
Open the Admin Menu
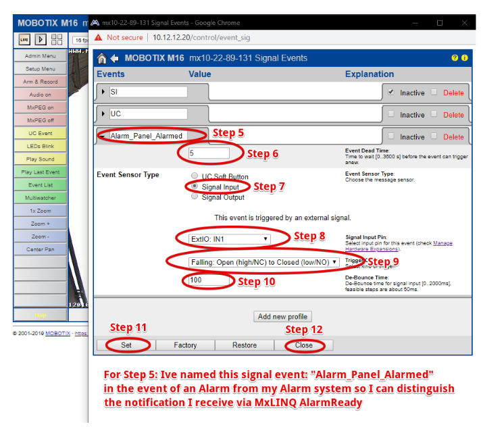pos(41,56)
